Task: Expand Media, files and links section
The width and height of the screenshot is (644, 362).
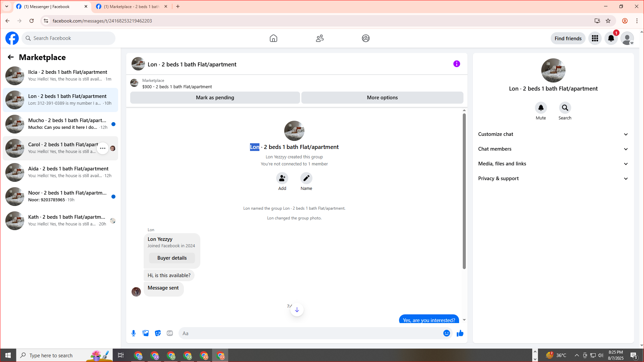Action: click(553, 164)
